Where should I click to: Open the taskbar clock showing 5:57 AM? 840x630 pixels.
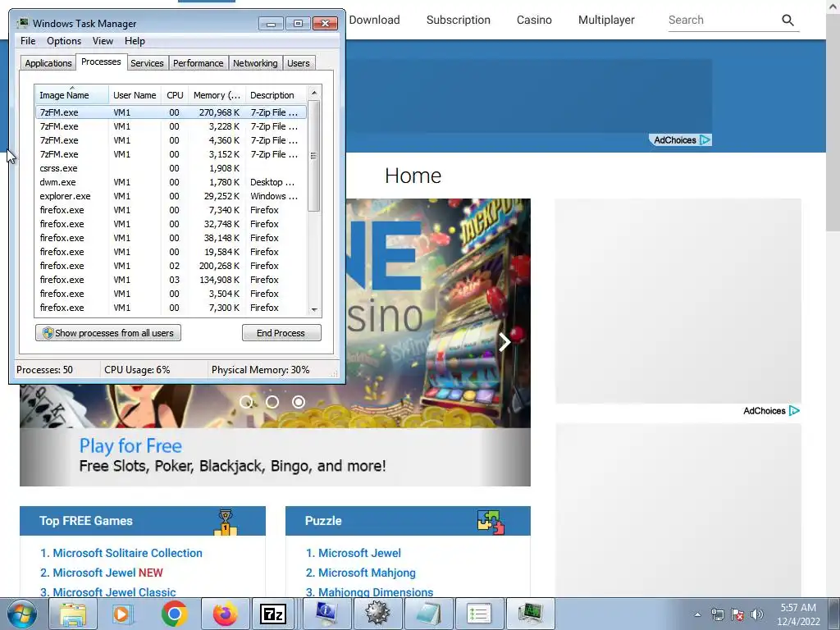coord(798,614)
